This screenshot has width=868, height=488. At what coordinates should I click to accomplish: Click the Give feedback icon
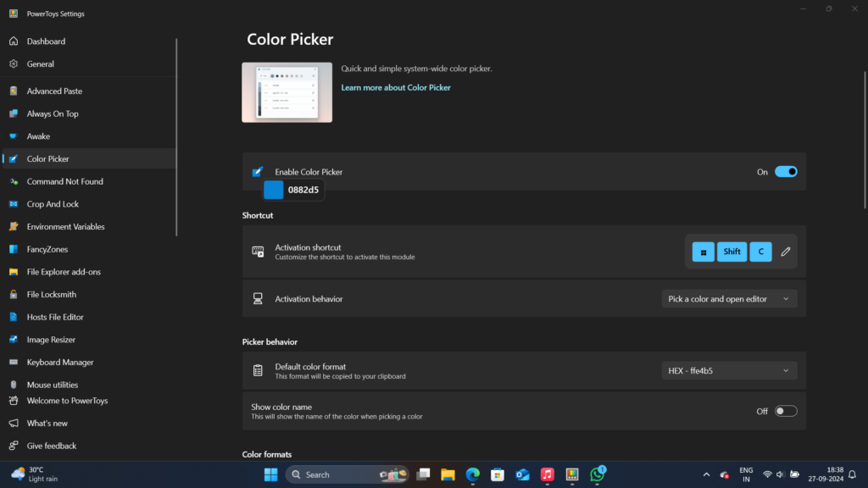[x=14, y=446]
